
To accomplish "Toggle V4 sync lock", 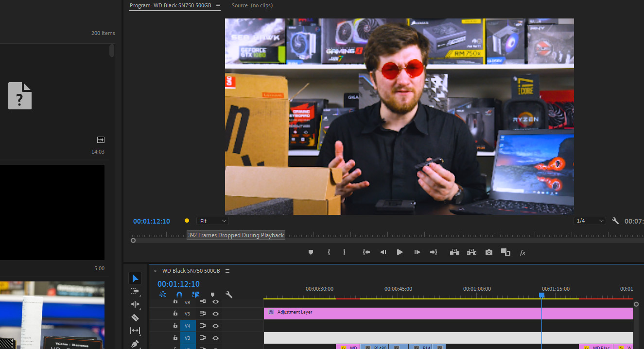I will pyautogui.click(x=203, y=326).
